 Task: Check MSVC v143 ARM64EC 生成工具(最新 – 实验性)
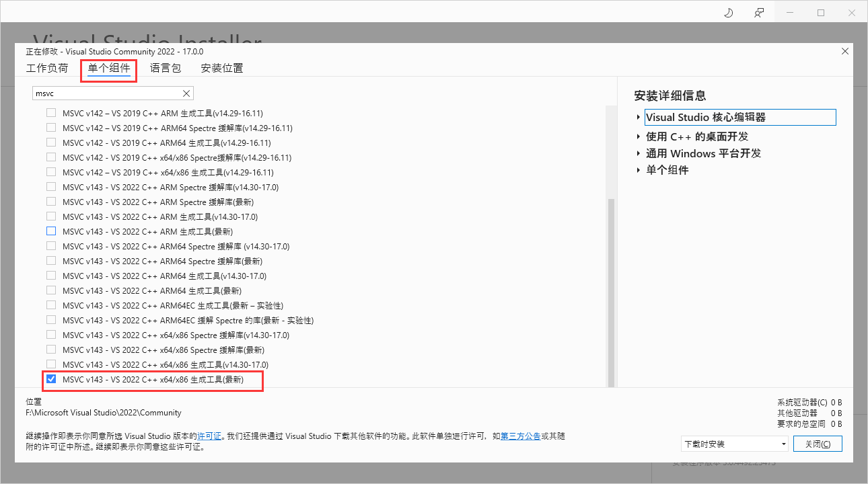pos(51,305)
